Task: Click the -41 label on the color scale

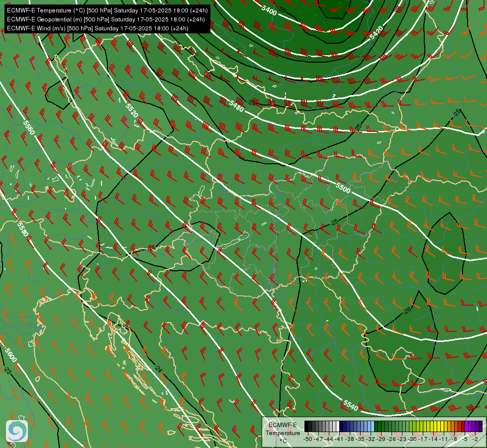Action: click(339, 439)
